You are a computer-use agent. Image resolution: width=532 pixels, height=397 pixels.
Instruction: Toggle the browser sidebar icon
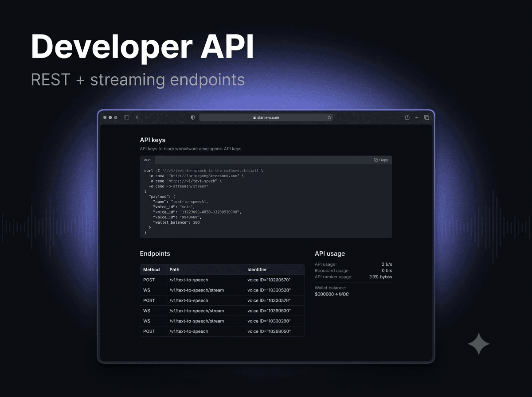click(x=126, y=117)
